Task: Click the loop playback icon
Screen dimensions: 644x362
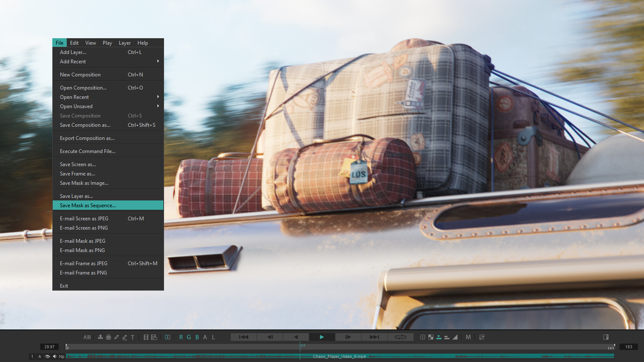Action: pyautogui.click(x=400, y=337)
